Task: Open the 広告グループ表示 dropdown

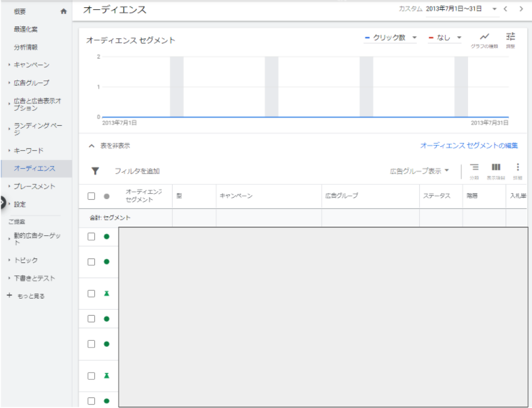Action: coord(419,171)
